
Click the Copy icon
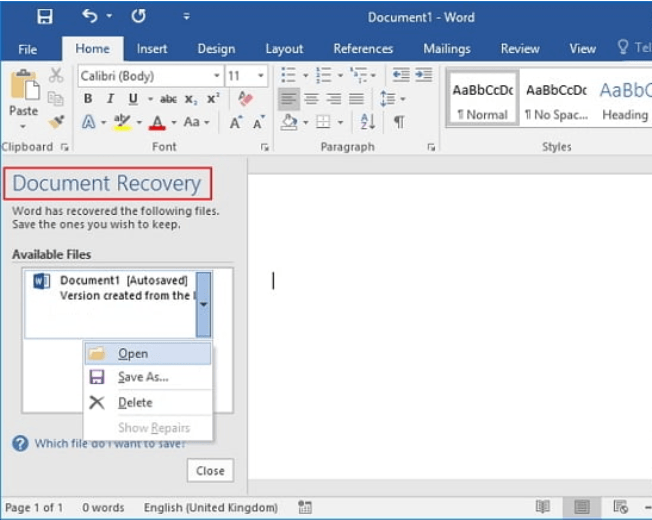(x=56, y=99)
